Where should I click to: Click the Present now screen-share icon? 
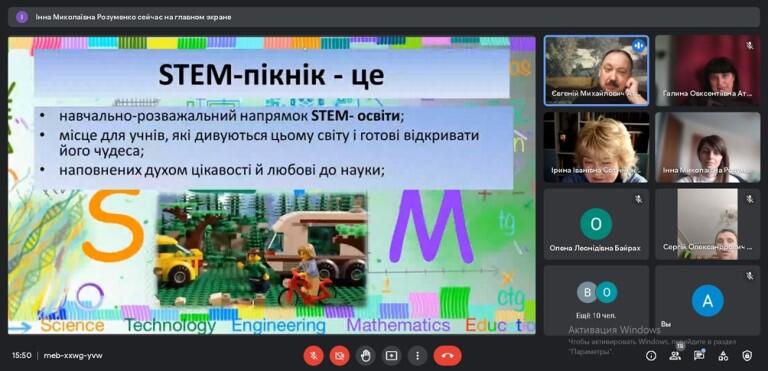pyautogui.click(x=391, y=356)
